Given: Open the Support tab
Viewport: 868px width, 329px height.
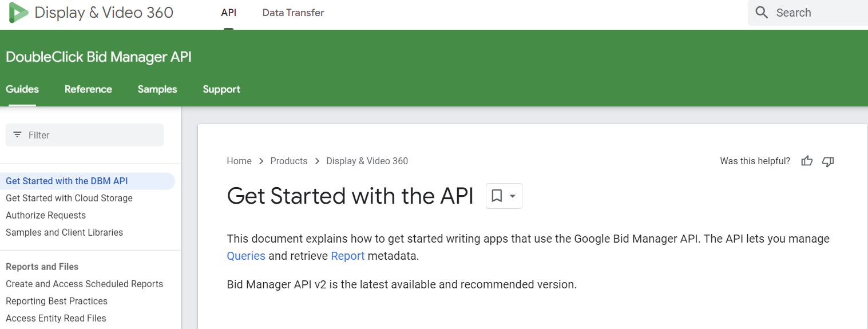Looking at the screenshot, I should click(x=221, y=89).
